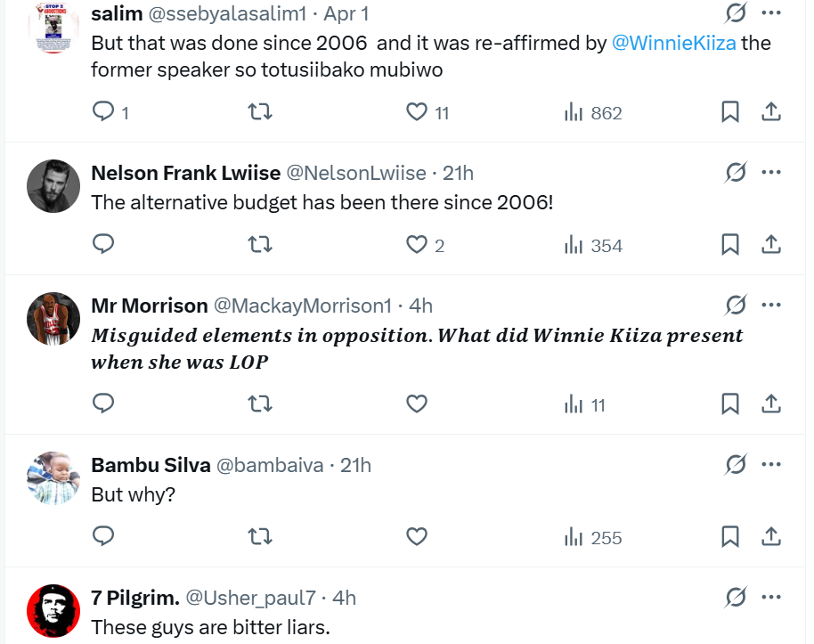Repost Mr Morrison's tweet

(x=259, y=404)
